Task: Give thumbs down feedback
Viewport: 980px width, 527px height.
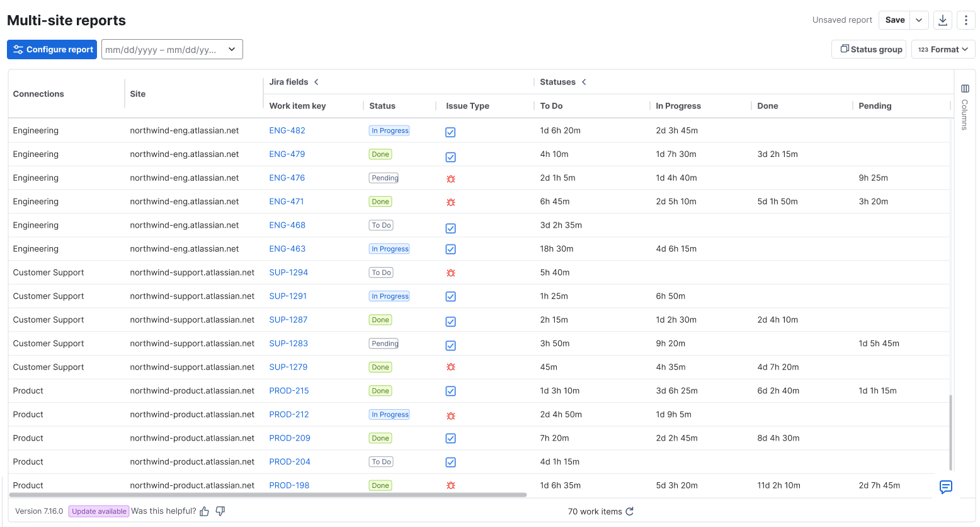Action: (220, 511)
